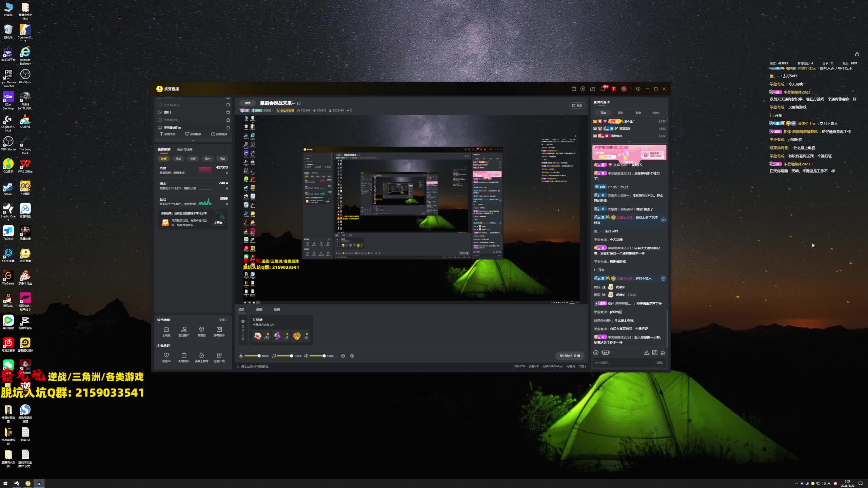
Task: Click the red gift box icon
Action: point(614,89)
